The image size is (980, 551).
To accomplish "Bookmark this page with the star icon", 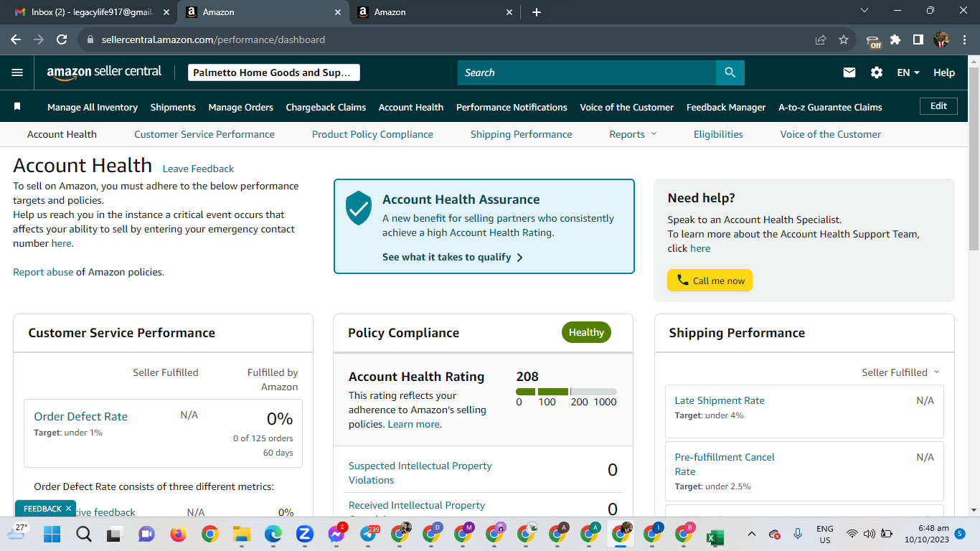I will (x=844, y=39).
